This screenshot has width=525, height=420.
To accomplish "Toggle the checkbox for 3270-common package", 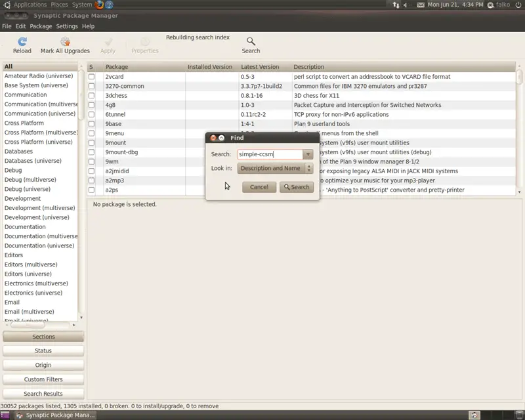I will point(91,86).
